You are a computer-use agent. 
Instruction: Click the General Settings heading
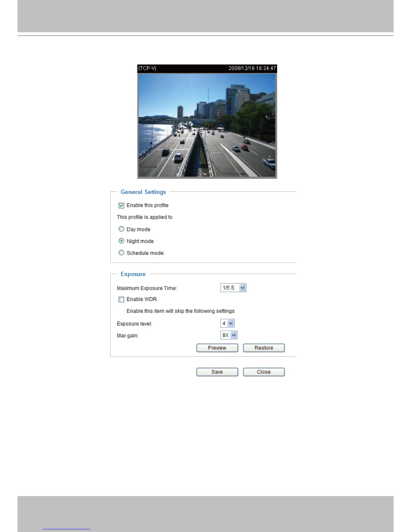pyautogui.click(x=143, y=192)
